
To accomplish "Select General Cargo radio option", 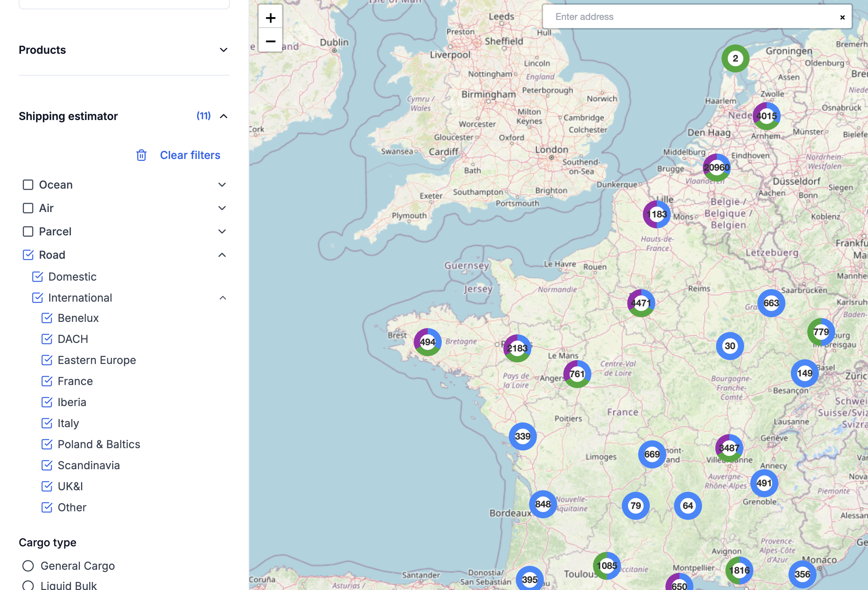I will point(28,566).
